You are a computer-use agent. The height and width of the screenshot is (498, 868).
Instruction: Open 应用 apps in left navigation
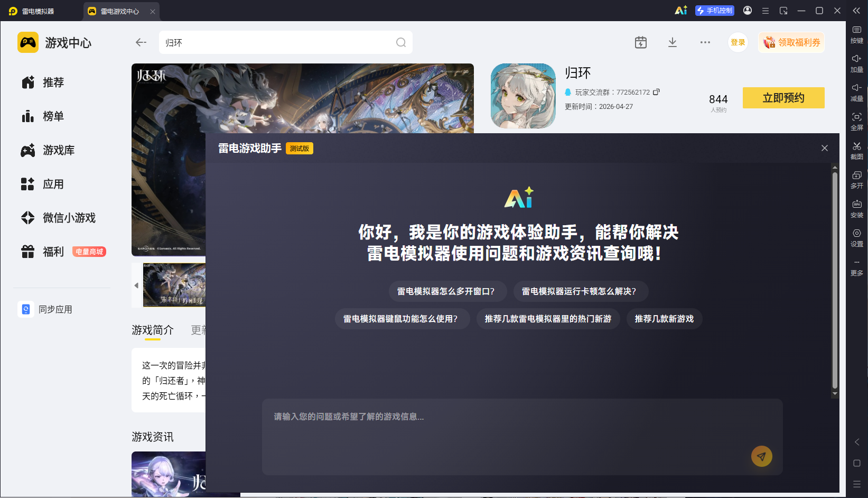point(43,184)
